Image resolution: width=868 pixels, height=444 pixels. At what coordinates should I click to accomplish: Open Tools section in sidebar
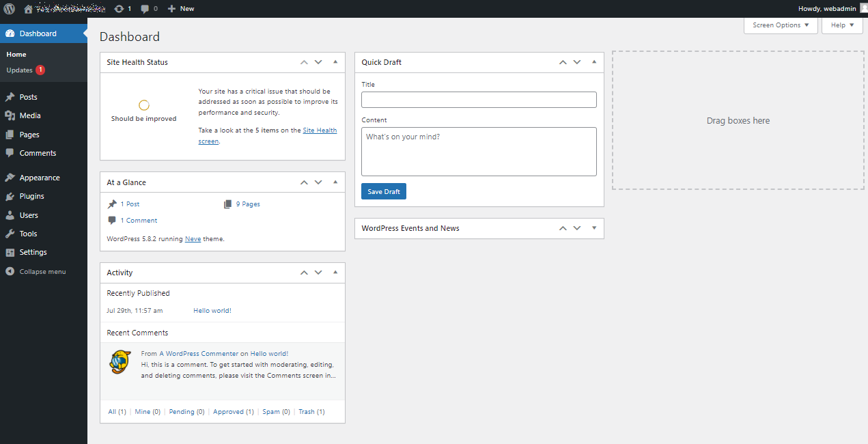(x=28, y=234)
